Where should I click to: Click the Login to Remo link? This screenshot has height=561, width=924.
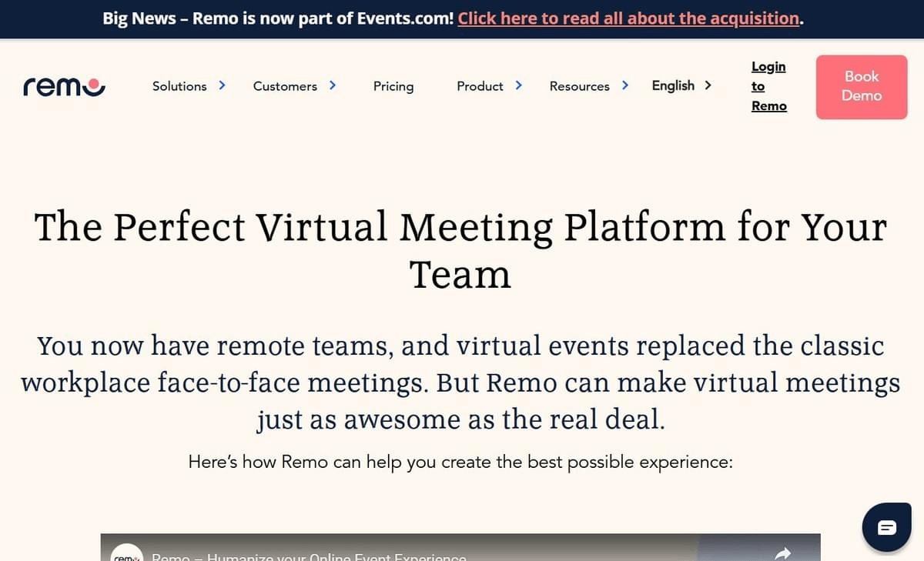pos(768,86)
